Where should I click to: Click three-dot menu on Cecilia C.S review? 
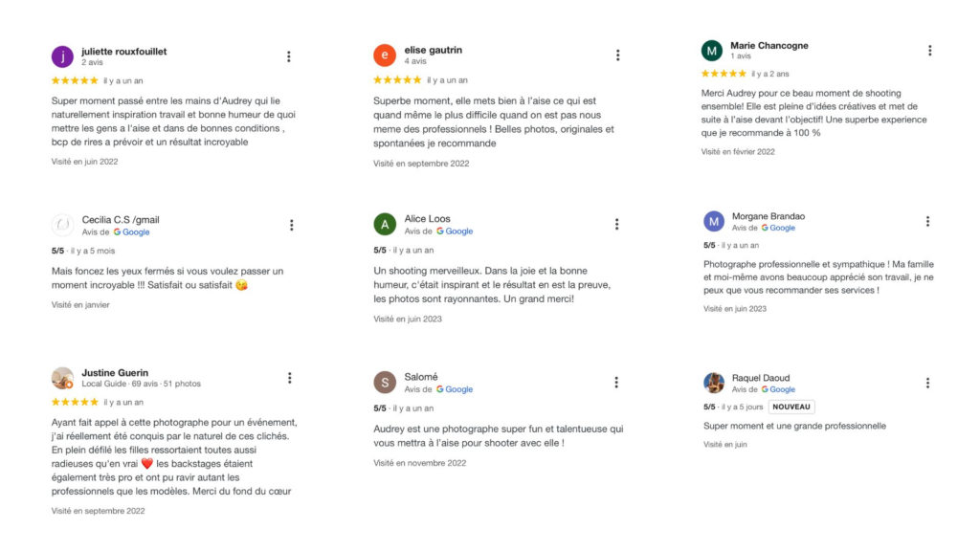pyautogui.click(x=291, y=225)
